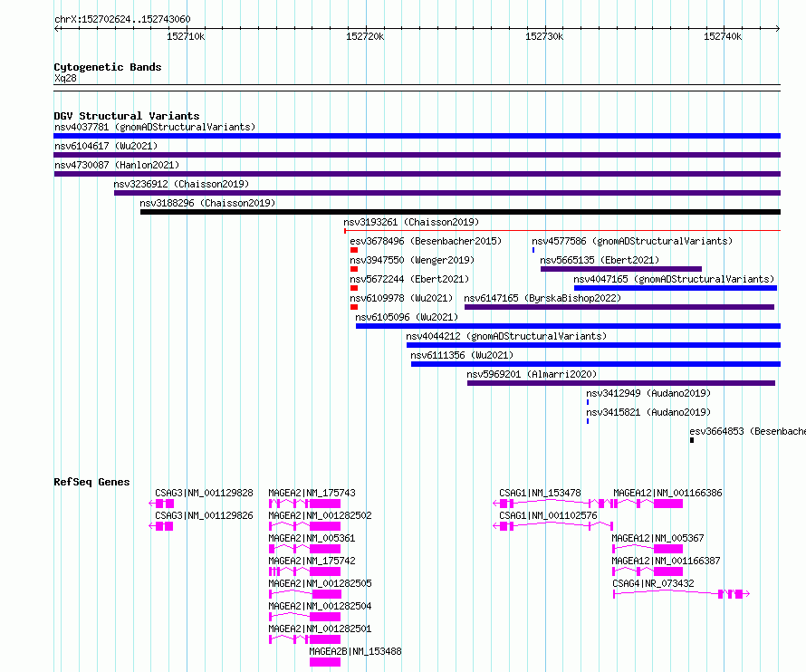
Task: Select the black nsv3188296 variant bar
Action: click(460, 212)
